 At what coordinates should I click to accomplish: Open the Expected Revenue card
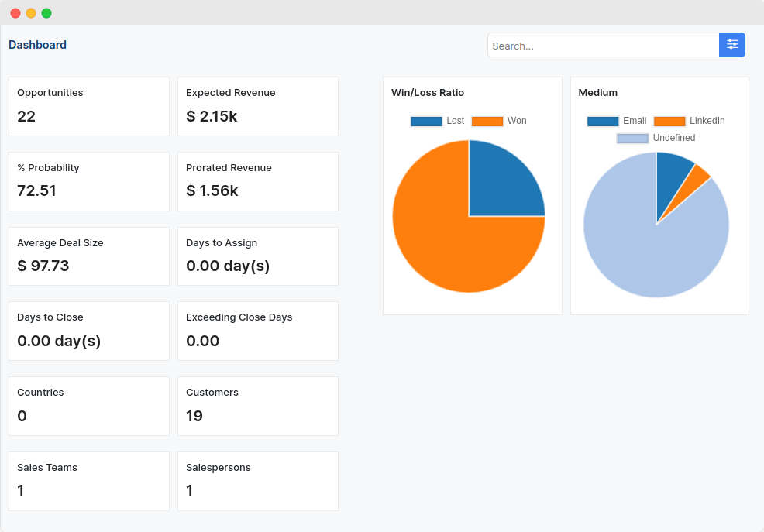point(258,107)
